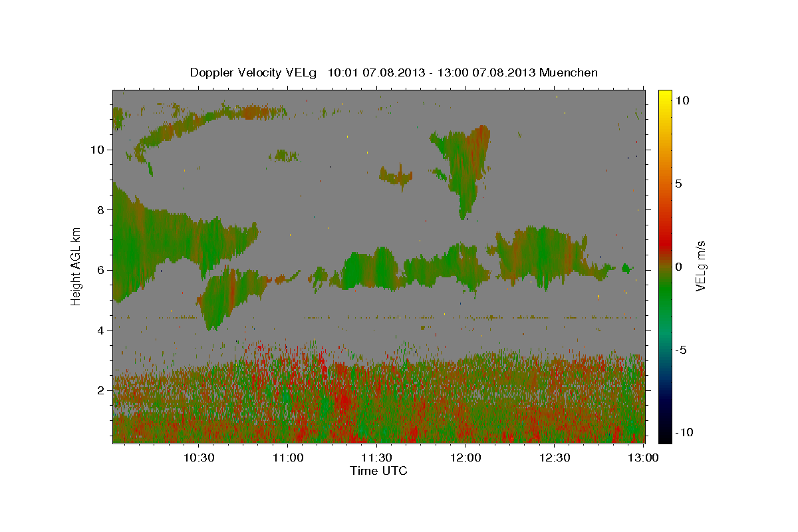The height and width of the screenshot is (532, 798).
Task: Click the date range '10:01 07.08.2013' in title
Action: tap(375, 72)
